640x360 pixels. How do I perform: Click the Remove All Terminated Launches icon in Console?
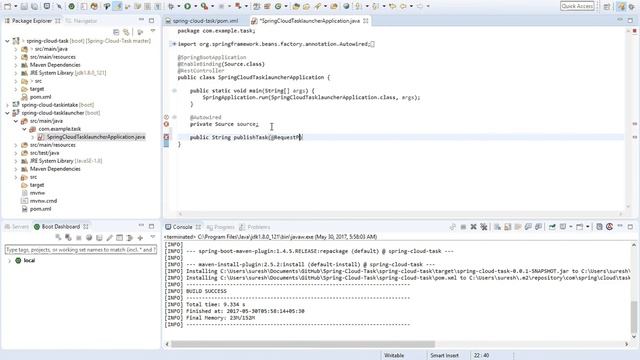pyautogui.click(x=484, y=227)
